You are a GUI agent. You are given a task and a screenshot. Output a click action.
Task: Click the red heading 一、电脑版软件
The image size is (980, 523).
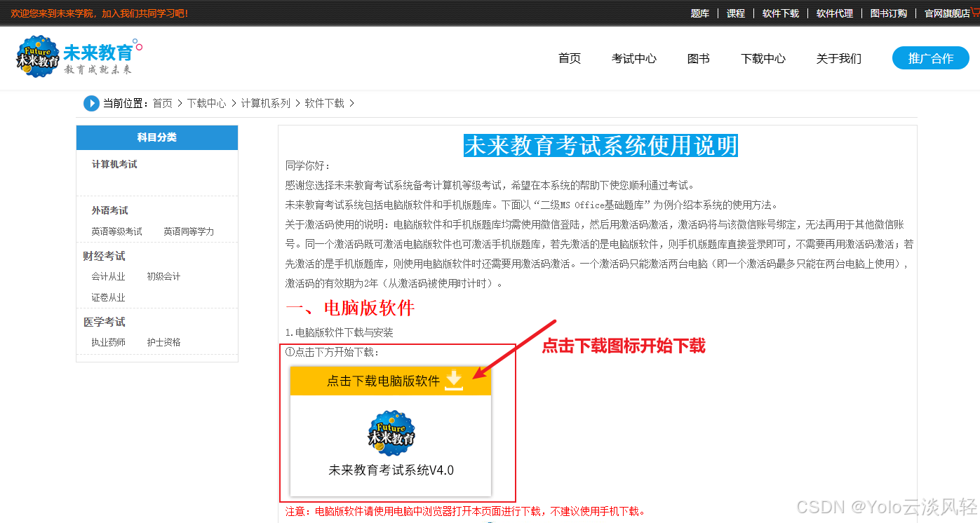350,308
